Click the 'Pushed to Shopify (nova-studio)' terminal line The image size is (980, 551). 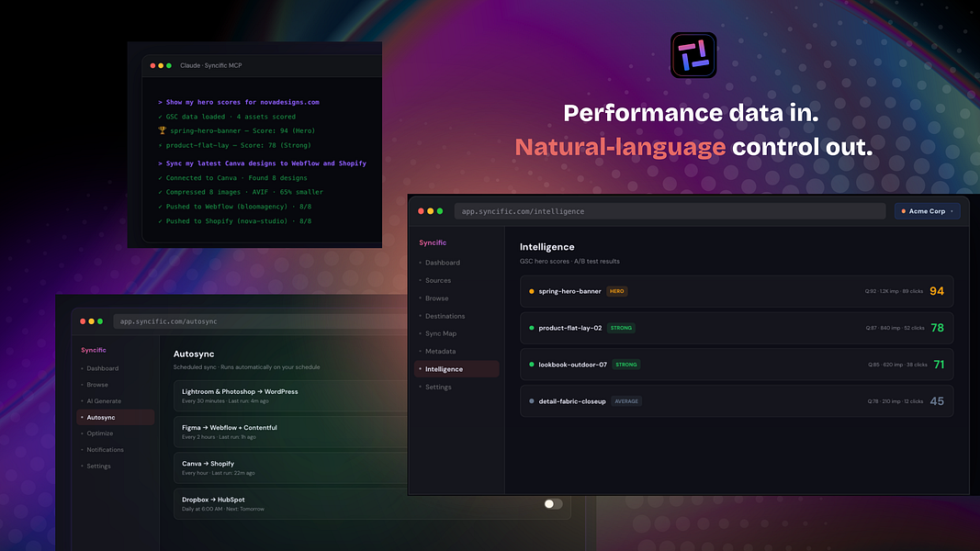[x=234, y=221]
